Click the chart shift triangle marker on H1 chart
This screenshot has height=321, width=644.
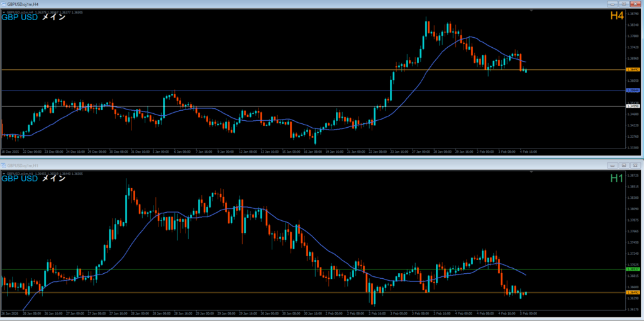(x=533, y=172)
